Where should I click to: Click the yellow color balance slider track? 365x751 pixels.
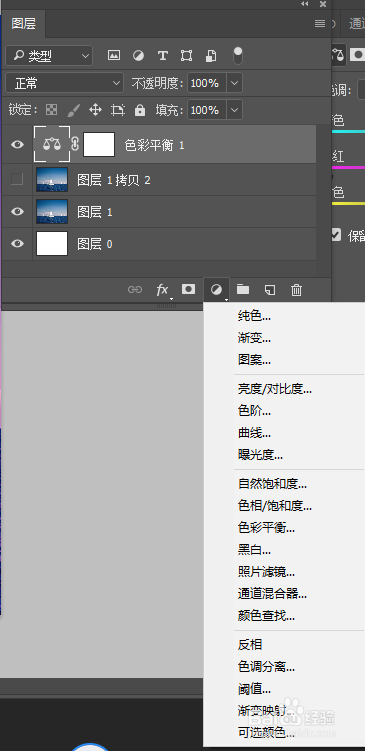(348, 204)
